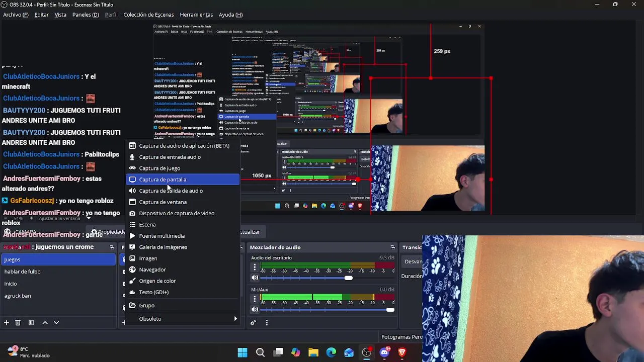
Task: Select the inicio scene
Action: click(58, 284)
